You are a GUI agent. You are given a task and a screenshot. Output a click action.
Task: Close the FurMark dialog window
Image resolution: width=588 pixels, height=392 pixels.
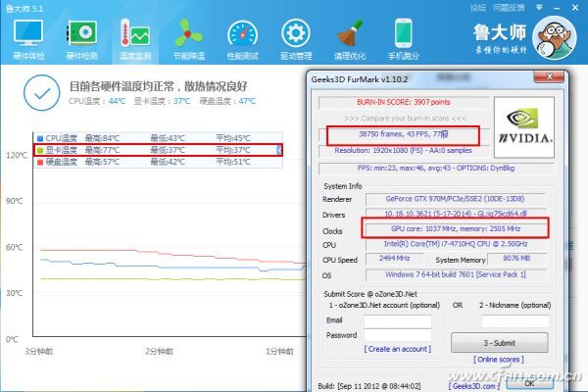point(549,76)
